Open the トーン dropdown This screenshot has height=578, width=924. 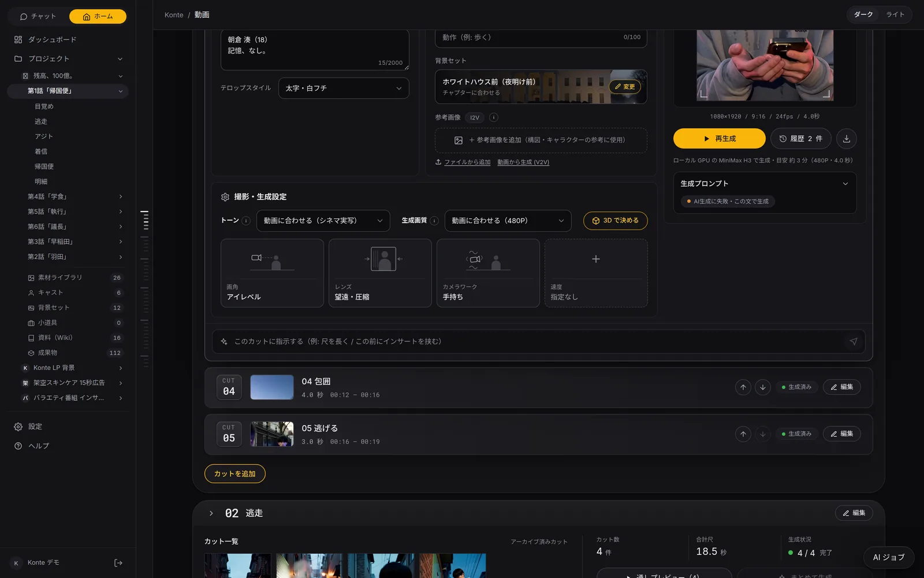[x=323, y=221]
